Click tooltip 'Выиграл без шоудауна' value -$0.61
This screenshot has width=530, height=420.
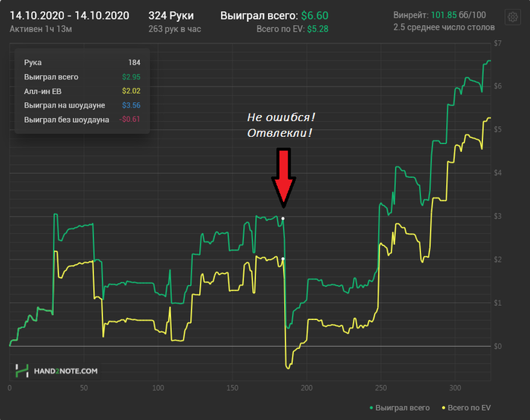(x=129, y=120)
